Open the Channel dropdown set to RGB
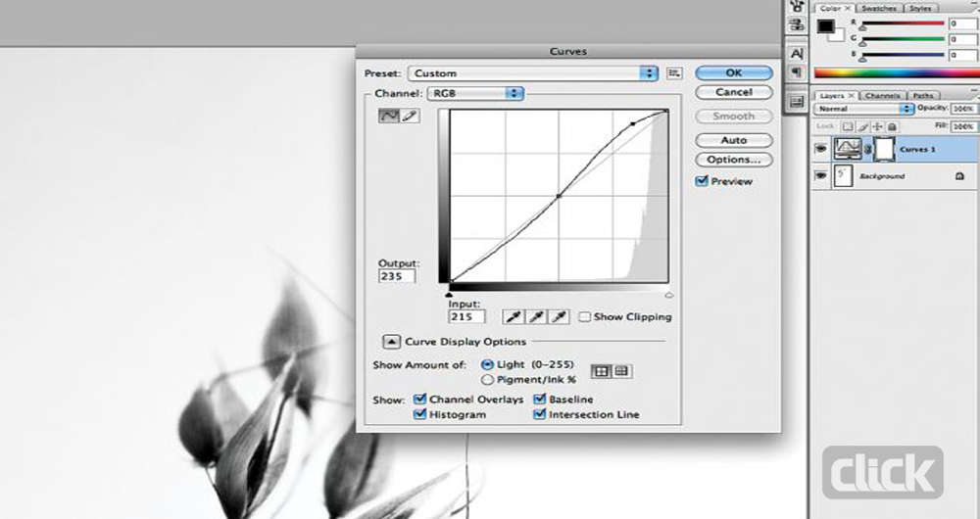The width and height of the screenshot is (980, 519). (x=475, y=93)
